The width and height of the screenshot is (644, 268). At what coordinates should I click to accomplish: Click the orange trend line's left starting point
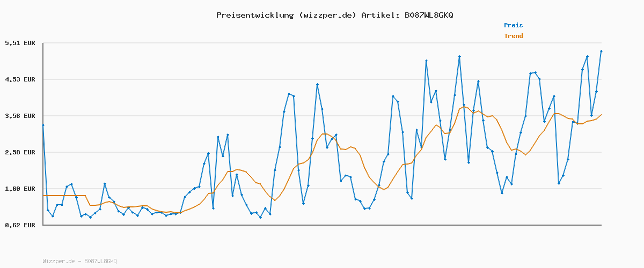pyautogui.click(x=43, y=196)
